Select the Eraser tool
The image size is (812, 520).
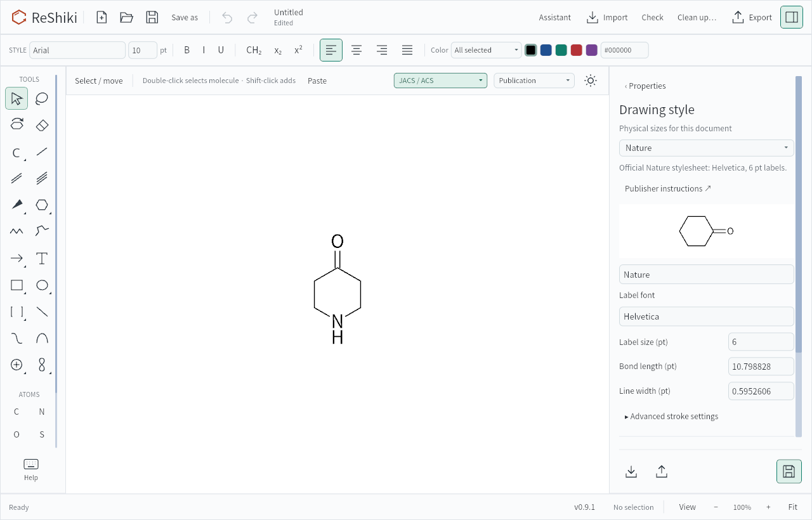42,125
